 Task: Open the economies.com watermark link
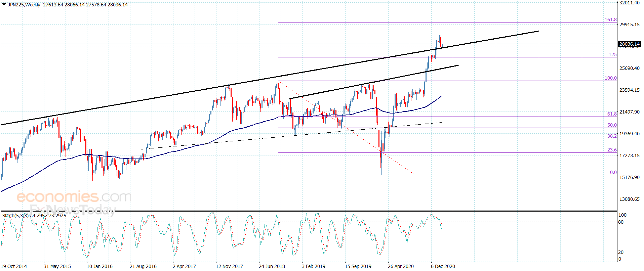pyautogui.click(x=74, y=197)
